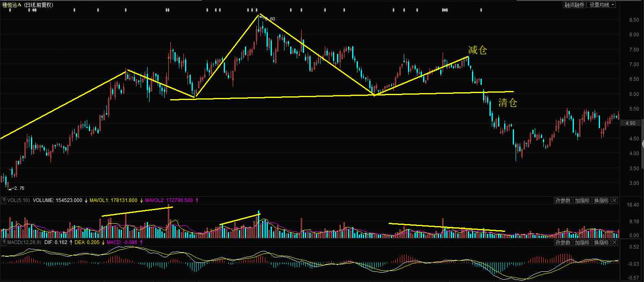Click 换指标 in the MACD panel
This screenshot has height=282, width=644.
(x=601, y=242)
